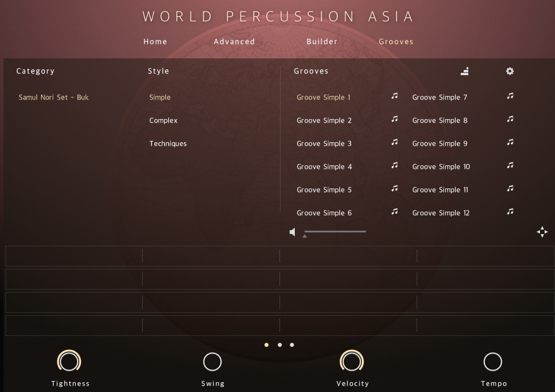Click the note icon next to Groove Simple 9
The width and height of the screenshot is (555, 392).
[510, 143]
